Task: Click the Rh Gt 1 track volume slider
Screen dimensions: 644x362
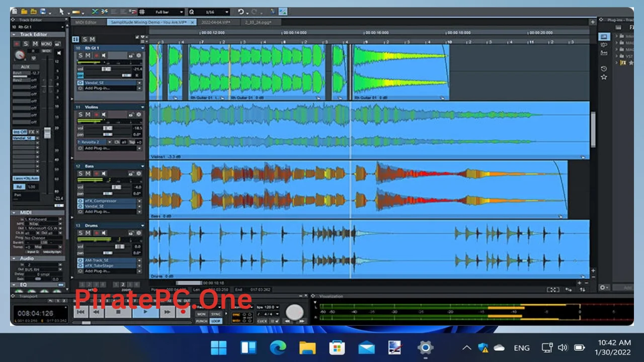Action: point(106,69)
